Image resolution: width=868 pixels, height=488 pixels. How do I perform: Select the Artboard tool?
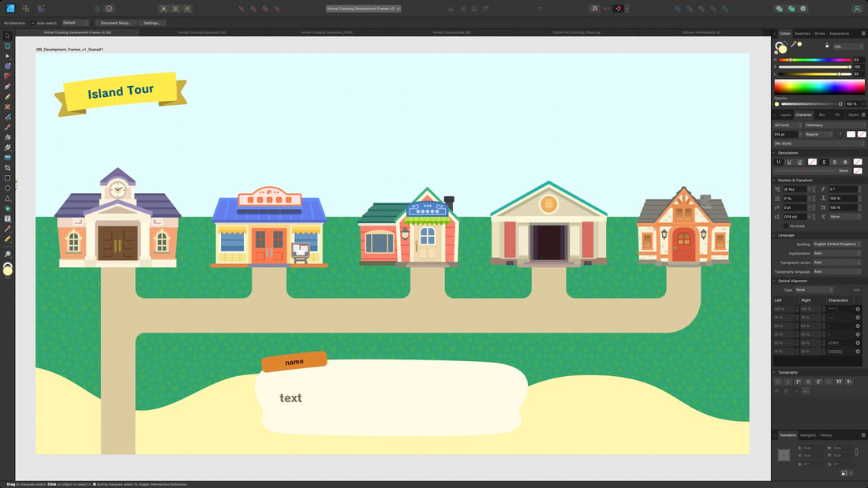point(8,46)
